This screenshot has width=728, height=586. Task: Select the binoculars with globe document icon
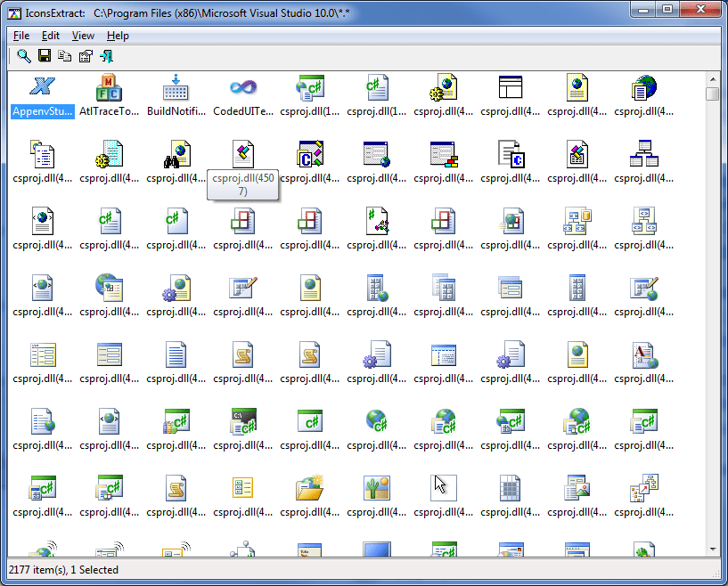[177, 153]
